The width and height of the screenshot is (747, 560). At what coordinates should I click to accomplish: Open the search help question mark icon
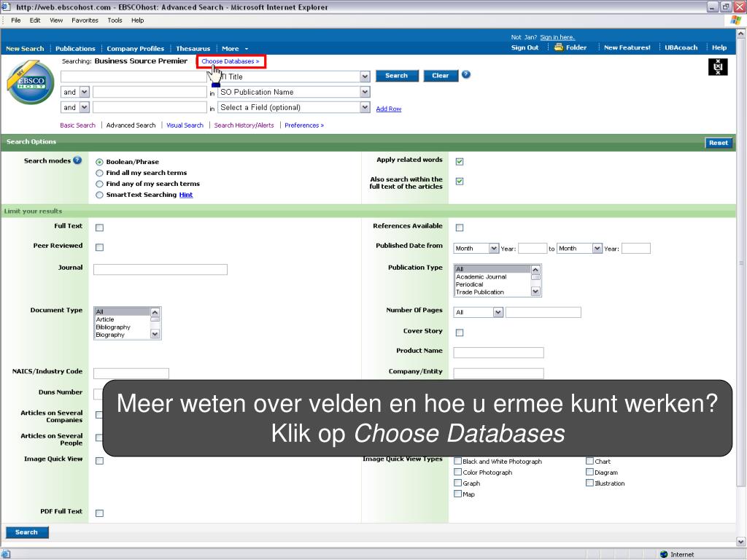[x=466, y=74]
